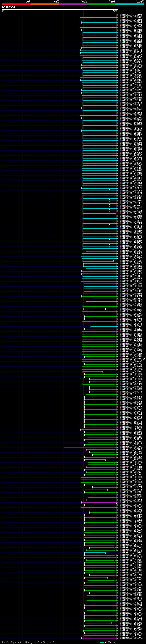This screenshot has width=146, height=644.
Task: Choose the UniRef100_A7P7V6 entry
Action: (x=131, y=87)
